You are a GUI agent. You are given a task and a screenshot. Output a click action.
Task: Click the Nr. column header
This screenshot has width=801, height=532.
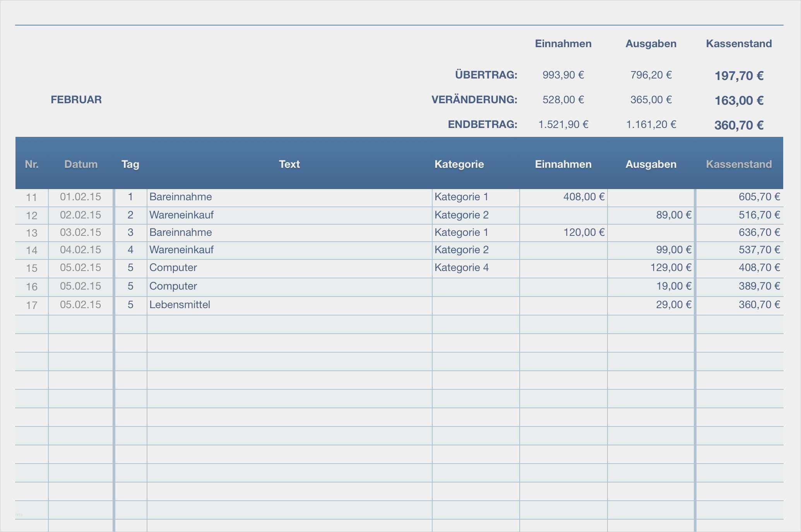(32, 164)
